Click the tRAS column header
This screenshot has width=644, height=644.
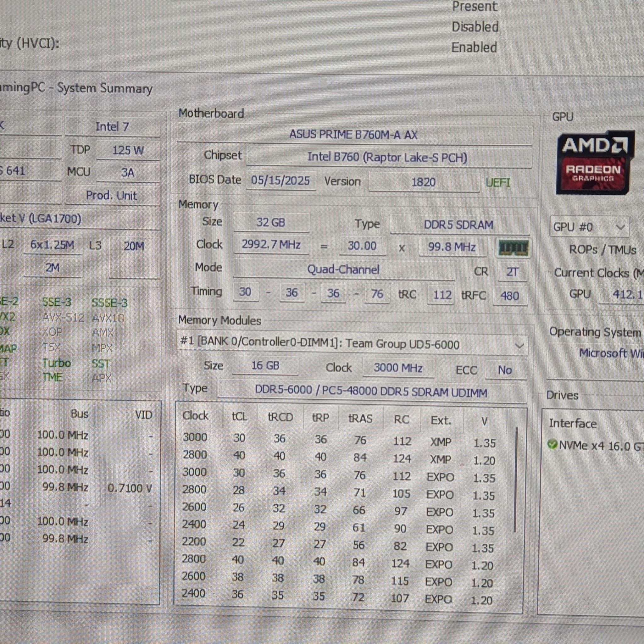[360, 418]
